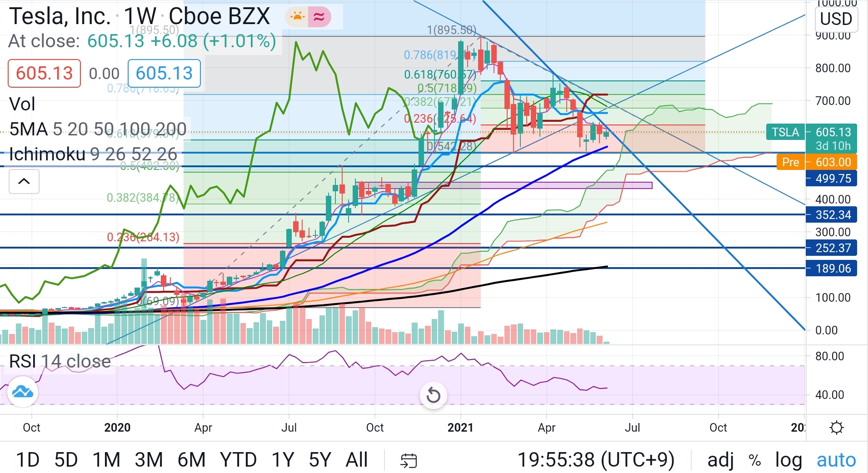Click the 252.37 horizontal line price label
This screenshot has height=473, width=868.
832,248
